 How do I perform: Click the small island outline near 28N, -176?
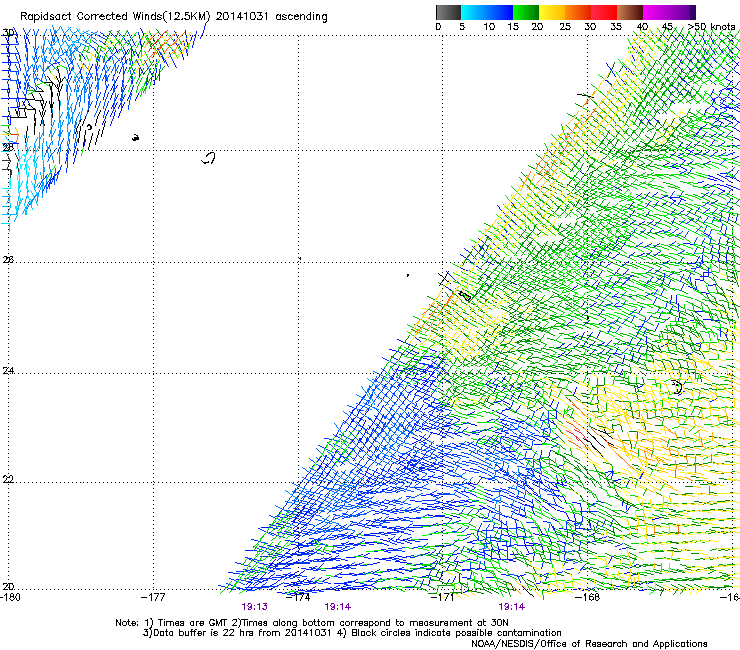tap(208, 158)
